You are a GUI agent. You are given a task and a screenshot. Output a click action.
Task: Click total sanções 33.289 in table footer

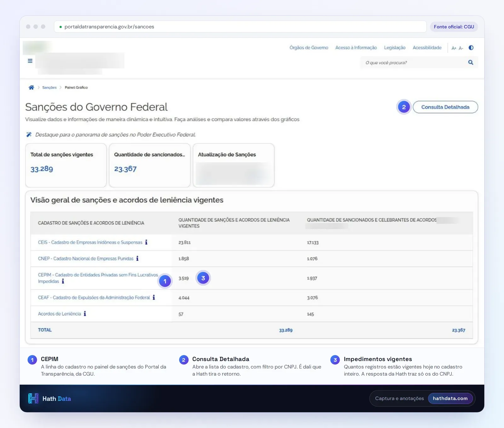point(286,330)
